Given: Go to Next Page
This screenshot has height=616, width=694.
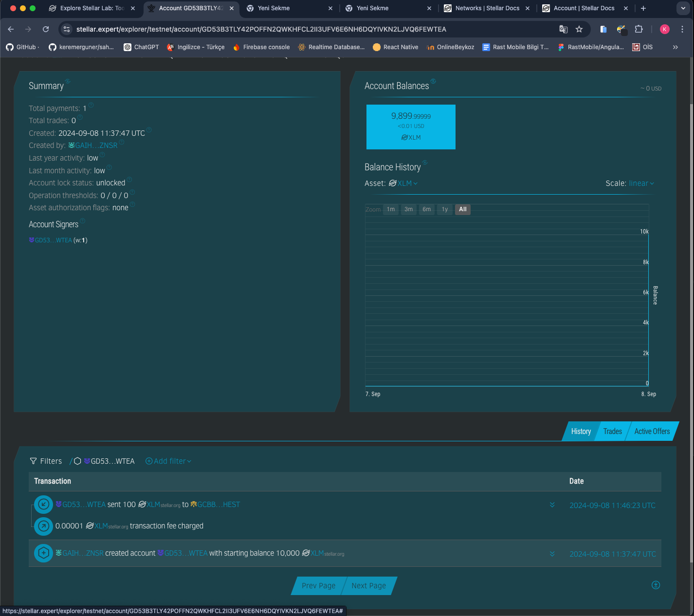Looking at the screenshot, I should coord(369,586).
